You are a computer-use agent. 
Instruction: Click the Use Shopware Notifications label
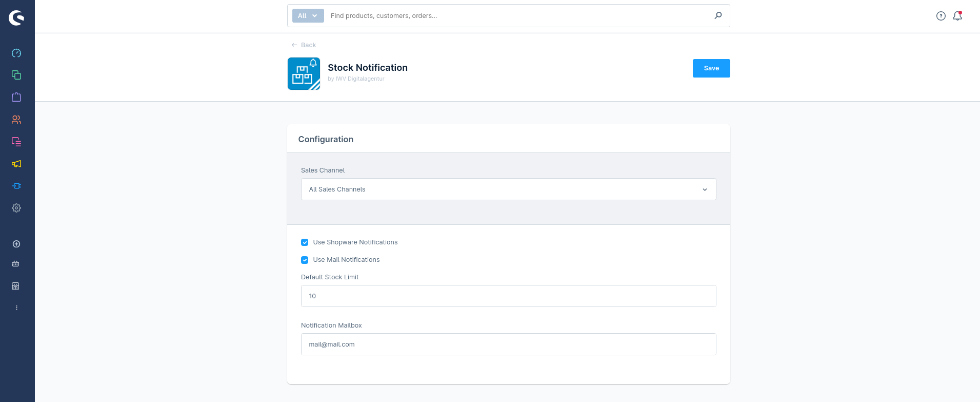pyautogui.click(x=355, y=242)
